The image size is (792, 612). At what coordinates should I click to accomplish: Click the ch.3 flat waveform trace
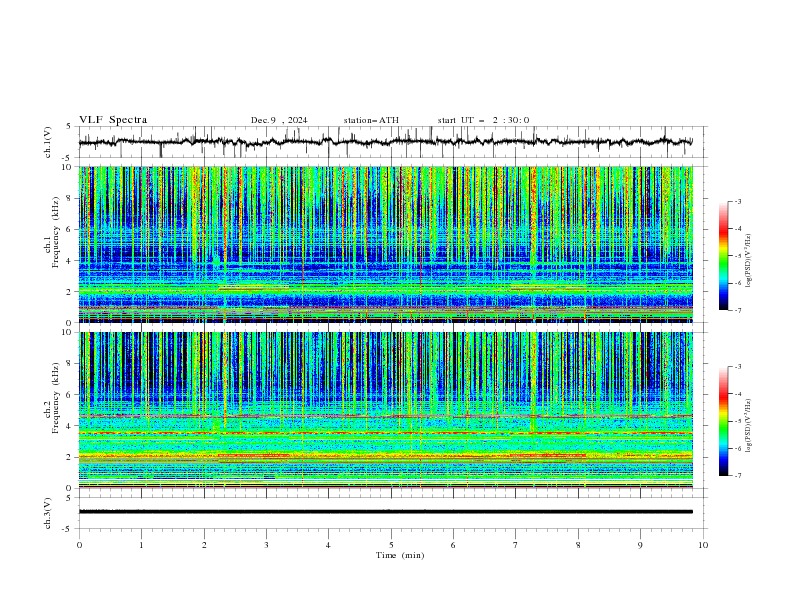(386, 512)
